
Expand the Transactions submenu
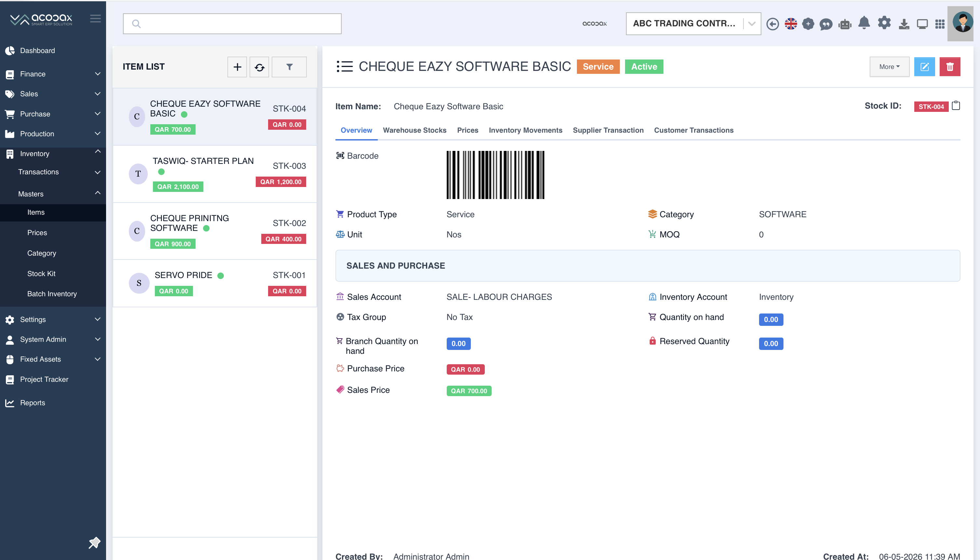click(x=53, y=172)
